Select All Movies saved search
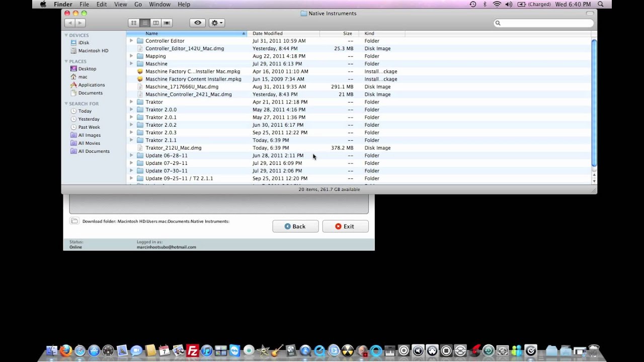This screenshot has height=362, width=644. coord(89,143)
